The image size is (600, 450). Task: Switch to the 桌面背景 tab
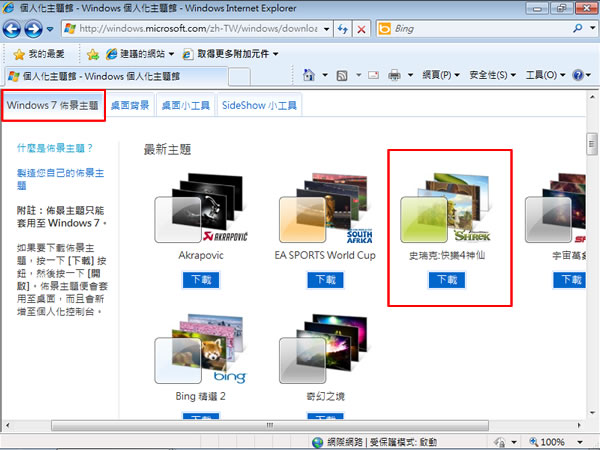(130, 106)
